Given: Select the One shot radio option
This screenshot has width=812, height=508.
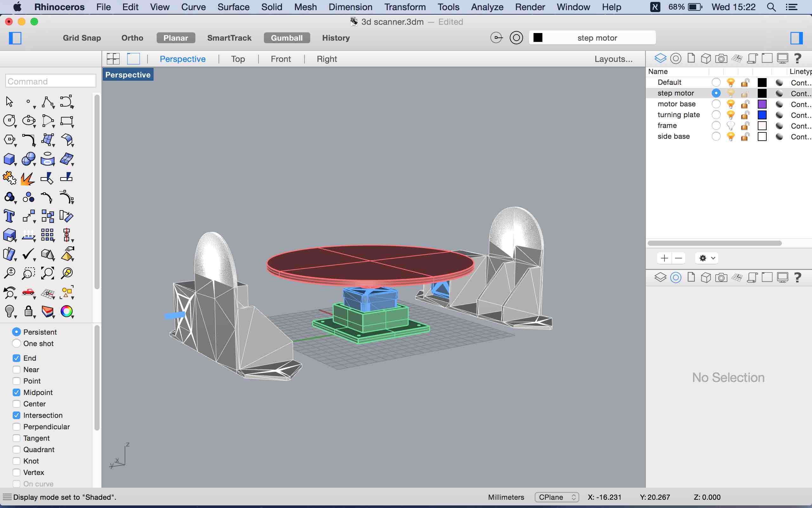Looking at the screenshot, I should 16,343.
